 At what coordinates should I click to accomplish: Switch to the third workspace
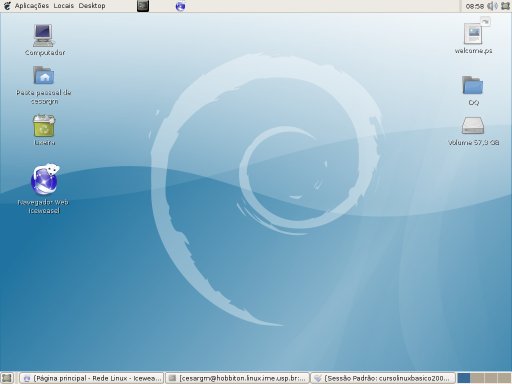(490, 378)
